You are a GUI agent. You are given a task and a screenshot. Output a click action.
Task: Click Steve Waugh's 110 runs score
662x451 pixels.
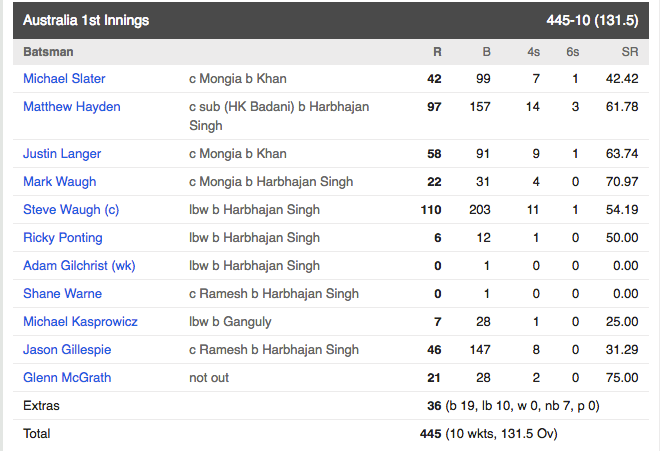pos(431,209)
